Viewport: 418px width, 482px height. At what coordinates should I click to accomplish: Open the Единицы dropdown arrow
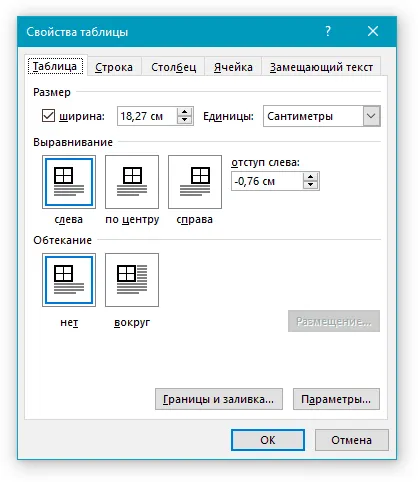coord(371,116)
